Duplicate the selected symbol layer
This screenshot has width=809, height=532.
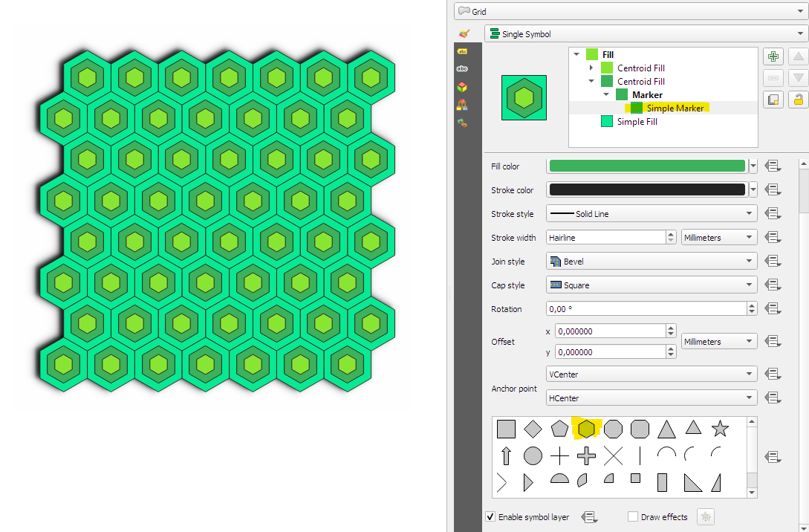coord(773,99)
